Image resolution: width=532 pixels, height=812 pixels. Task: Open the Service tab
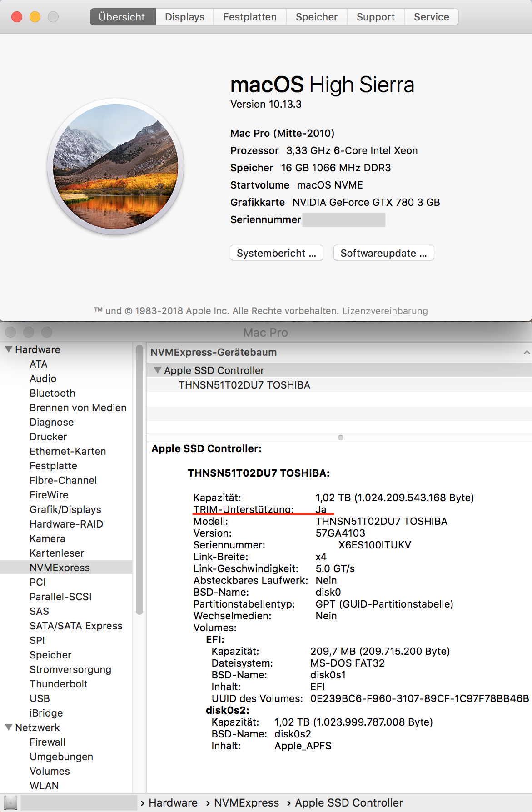432,17
